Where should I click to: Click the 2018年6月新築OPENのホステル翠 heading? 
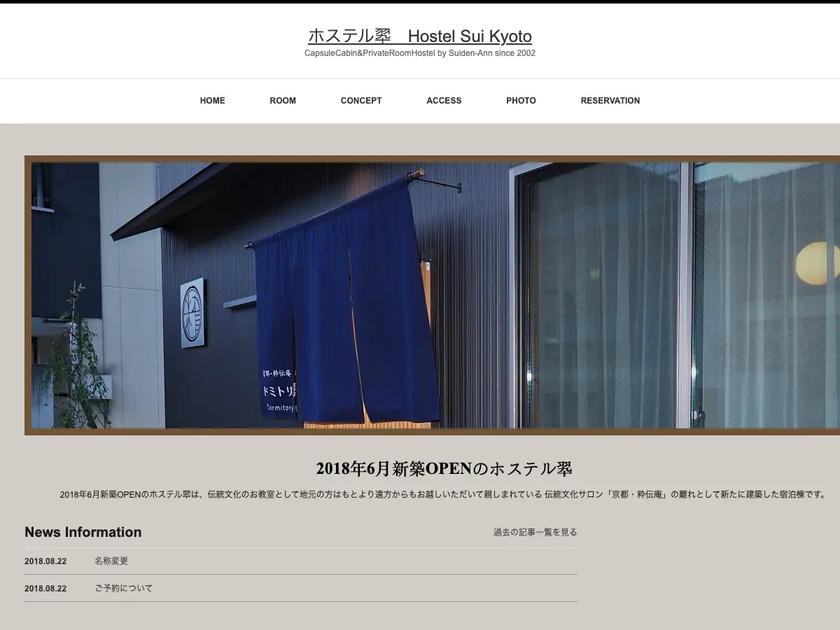point(444,469)
